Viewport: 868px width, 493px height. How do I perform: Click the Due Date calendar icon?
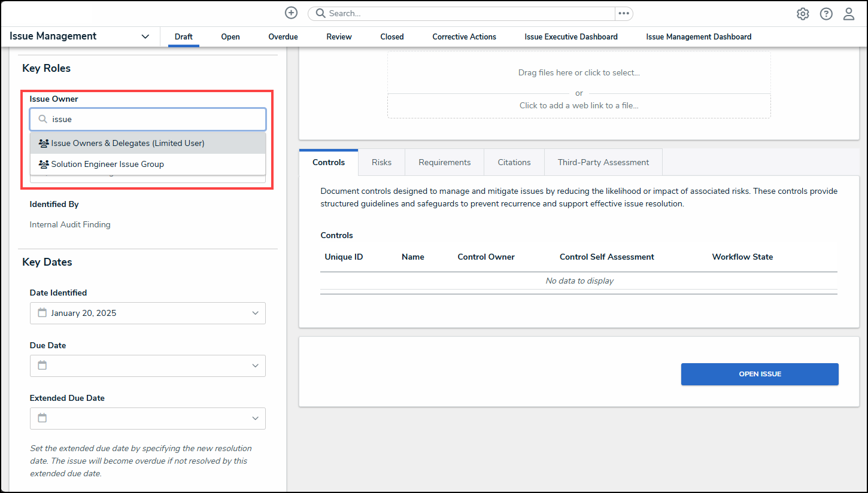(43, 366)
